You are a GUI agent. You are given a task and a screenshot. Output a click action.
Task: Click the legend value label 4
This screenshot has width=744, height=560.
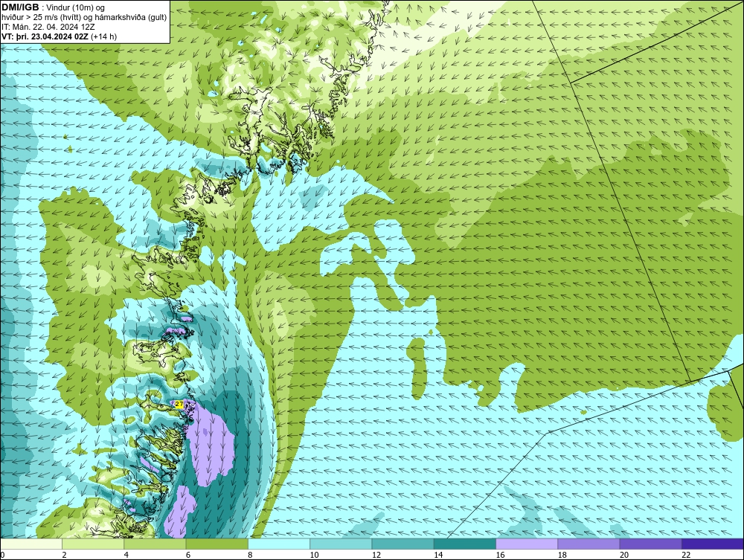[126, 555]
